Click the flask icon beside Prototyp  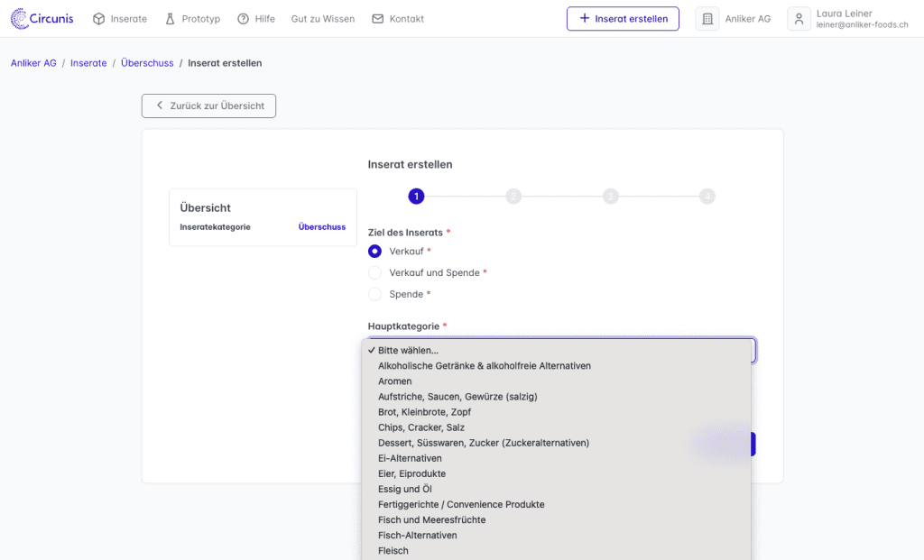170,19
